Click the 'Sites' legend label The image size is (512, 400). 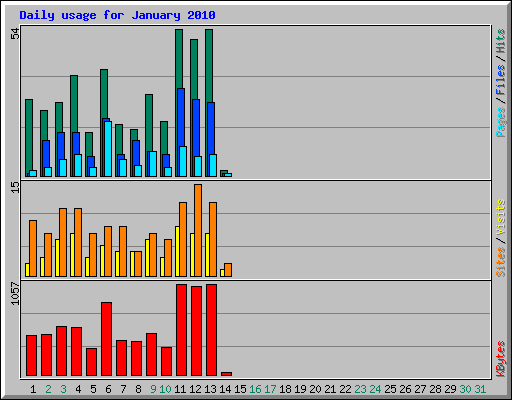[x=500, y=262]
